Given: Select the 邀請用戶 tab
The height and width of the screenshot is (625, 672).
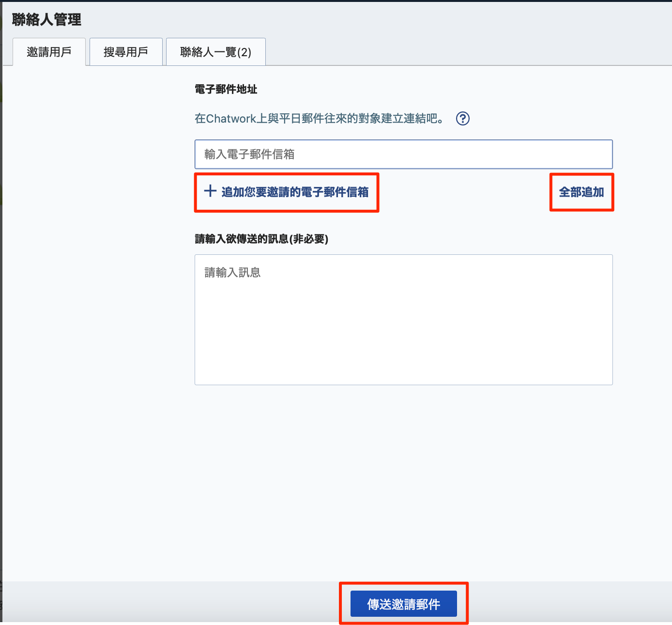Looking at the screenshot, I should [x=49, y=51].
